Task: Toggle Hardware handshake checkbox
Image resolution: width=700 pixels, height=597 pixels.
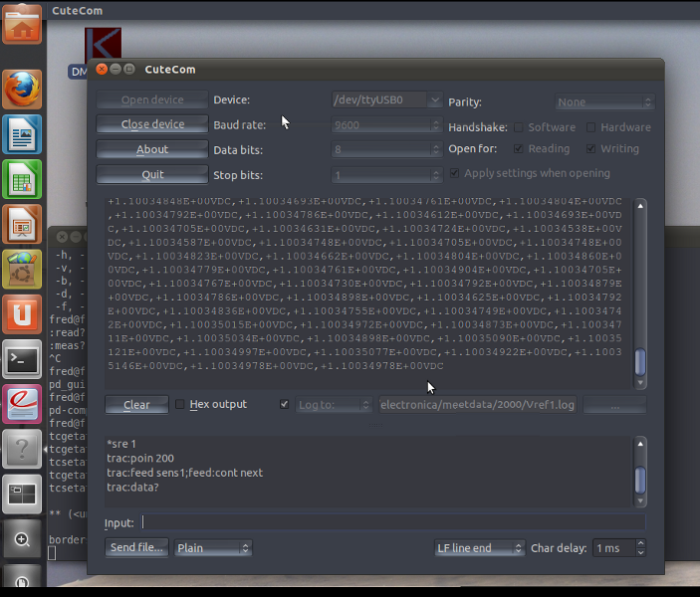Action: point(590,127)
